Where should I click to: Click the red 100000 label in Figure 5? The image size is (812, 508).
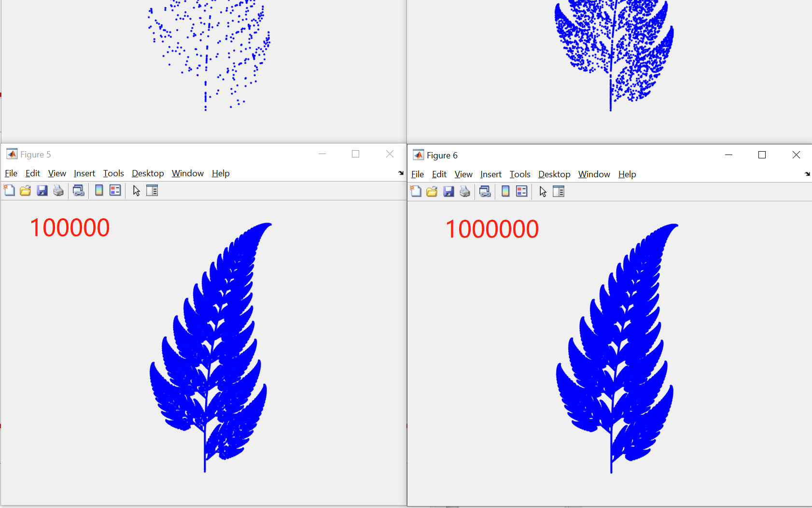[x=70, y=228]
